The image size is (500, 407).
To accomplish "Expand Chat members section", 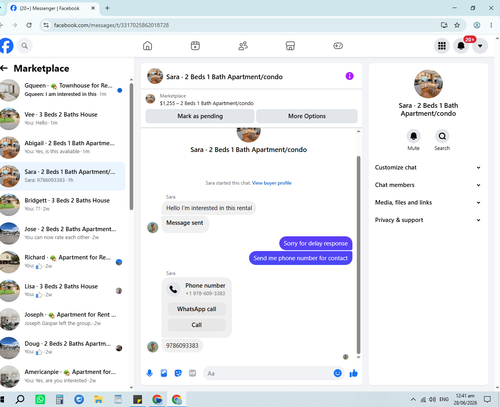I will (x=428, y=185).
